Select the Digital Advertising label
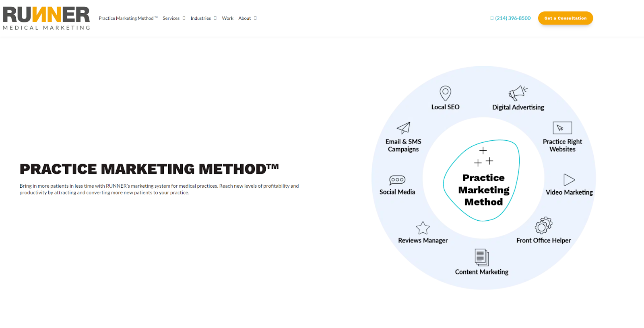This screenshot has height=328, width=644. coord(518,107)
